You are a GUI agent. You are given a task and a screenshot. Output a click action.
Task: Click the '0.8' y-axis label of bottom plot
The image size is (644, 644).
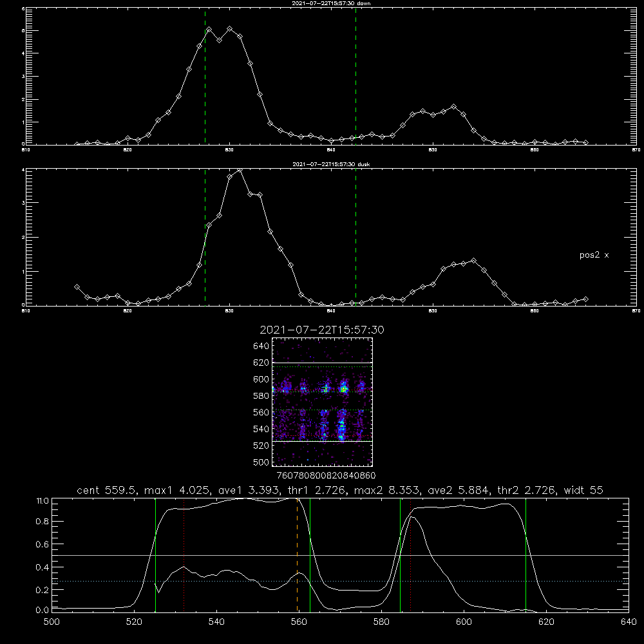tap(43, 522)
